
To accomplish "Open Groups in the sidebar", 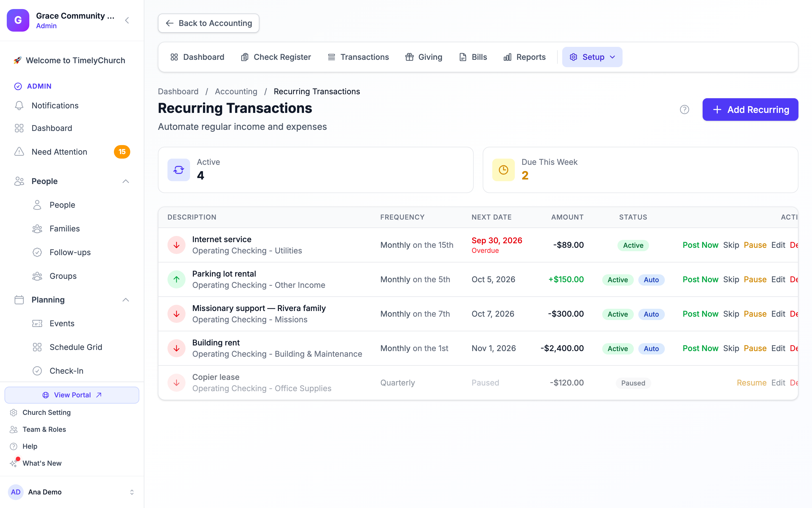I will pyautogui.click(x=63, y=276).
